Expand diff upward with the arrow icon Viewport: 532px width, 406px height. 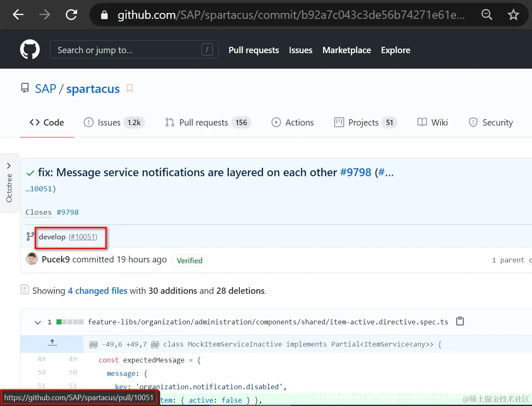pyautogui.click(x=52, y=343)
